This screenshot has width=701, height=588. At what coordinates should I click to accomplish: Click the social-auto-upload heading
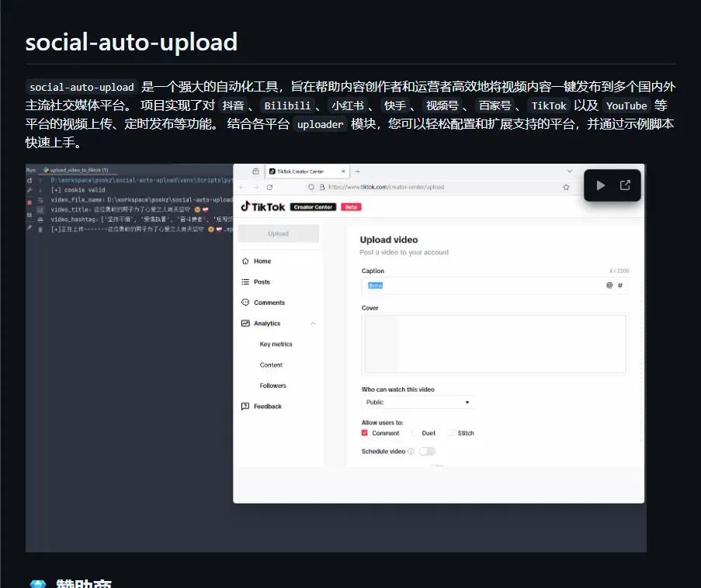tap(131, 42)
